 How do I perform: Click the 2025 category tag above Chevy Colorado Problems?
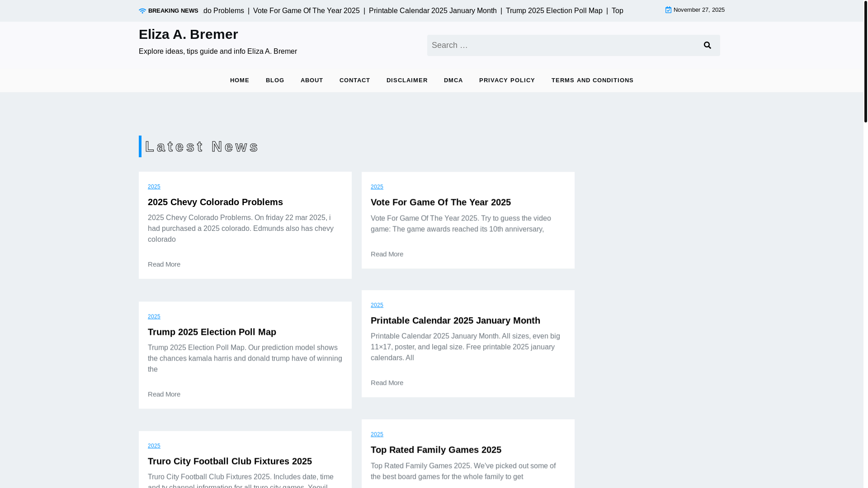[x=154, y=187]
